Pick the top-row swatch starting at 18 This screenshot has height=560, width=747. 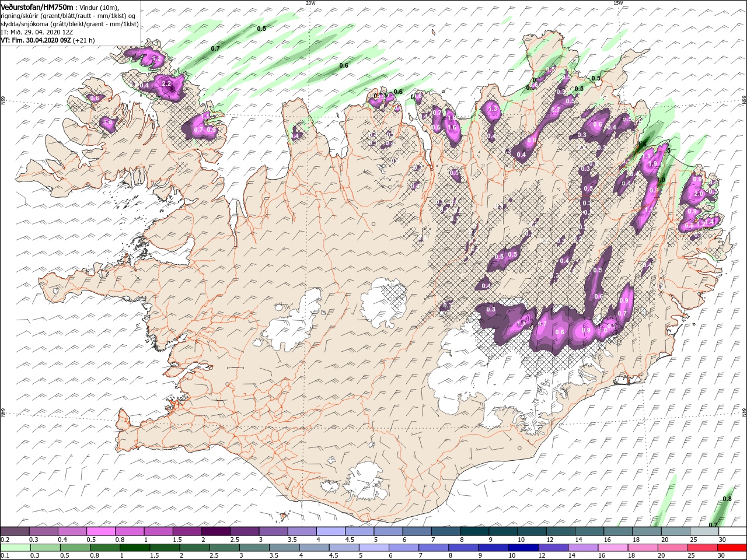(x=647, y=531)
